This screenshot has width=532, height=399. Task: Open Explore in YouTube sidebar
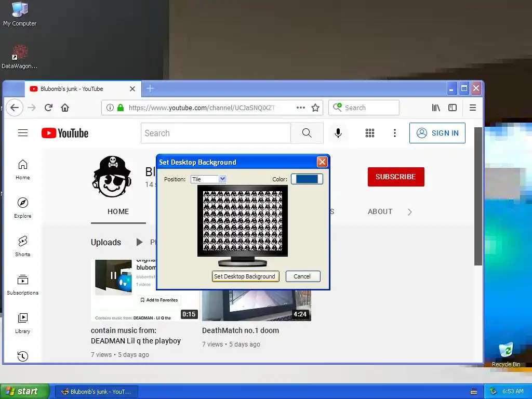tap(23, 208)
